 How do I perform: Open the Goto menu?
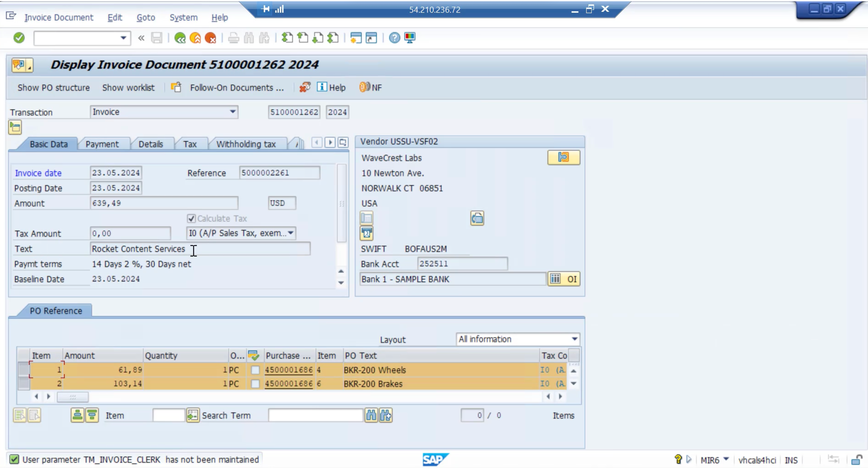coord(146,17)
